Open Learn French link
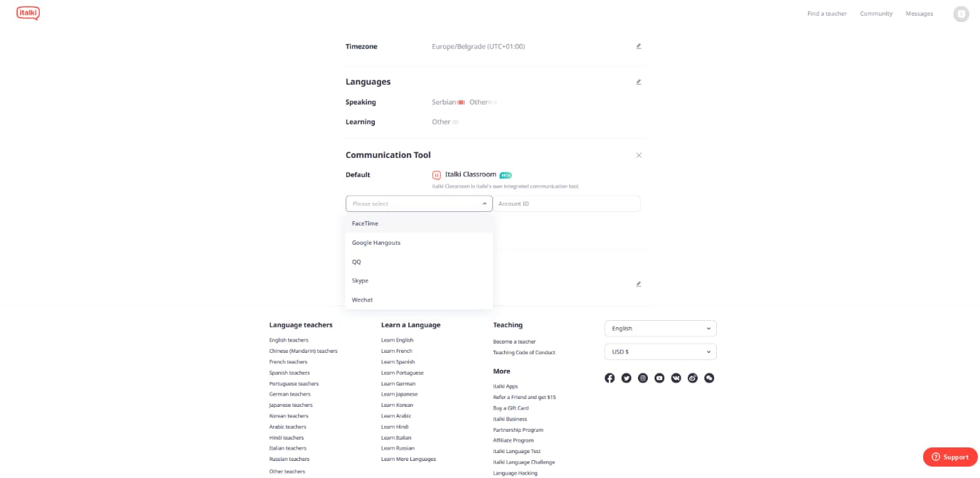This screenshot has height=478, width=980. pyautogui.click(x=396, y=351)
